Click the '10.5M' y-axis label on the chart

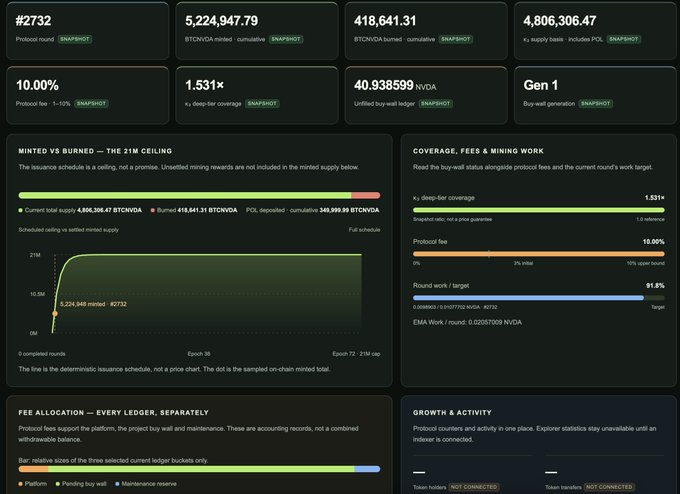coord(37,294)
